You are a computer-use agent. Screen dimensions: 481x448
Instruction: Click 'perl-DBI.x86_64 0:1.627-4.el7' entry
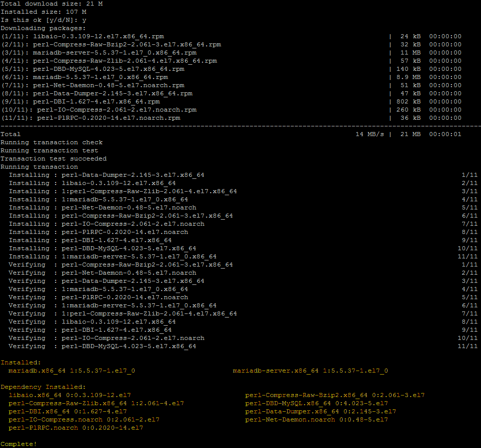click(68, 411)
